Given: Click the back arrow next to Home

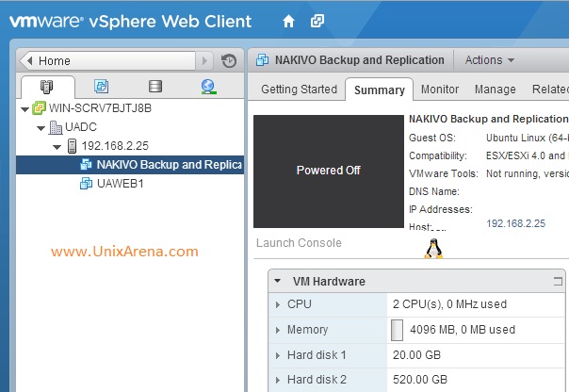Looking at the screenshot, I should [x=30, y=60].
